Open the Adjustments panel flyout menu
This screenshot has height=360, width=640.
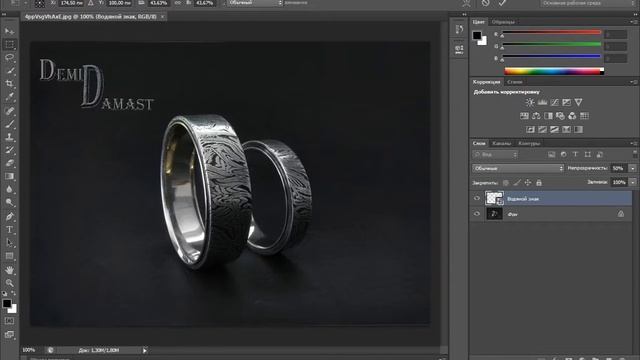pyautogui.click(x=633, y=82)
